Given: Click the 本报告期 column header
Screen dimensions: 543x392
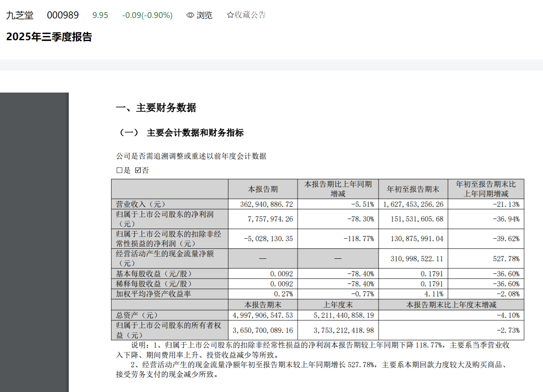Looking at the screenshot, I should (x=263, y=189).
